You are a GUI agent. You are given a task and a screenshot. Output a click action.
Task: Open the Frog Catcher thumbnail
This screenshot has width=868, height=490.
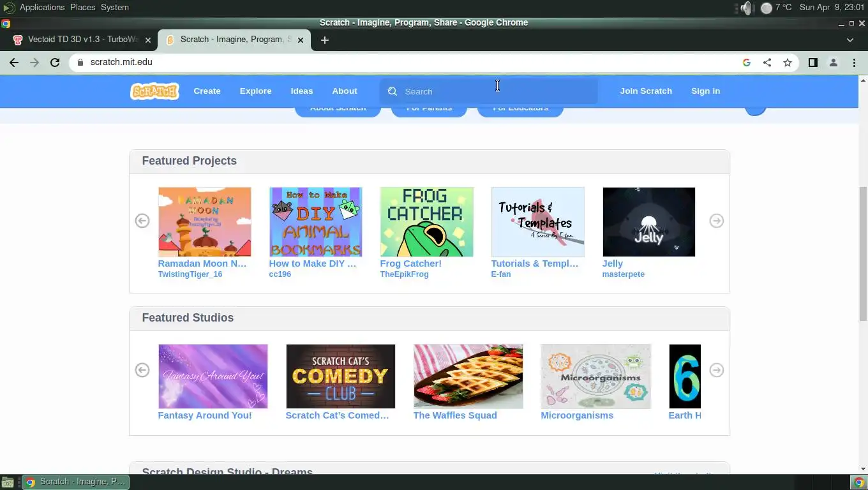(x=427, y=222)
